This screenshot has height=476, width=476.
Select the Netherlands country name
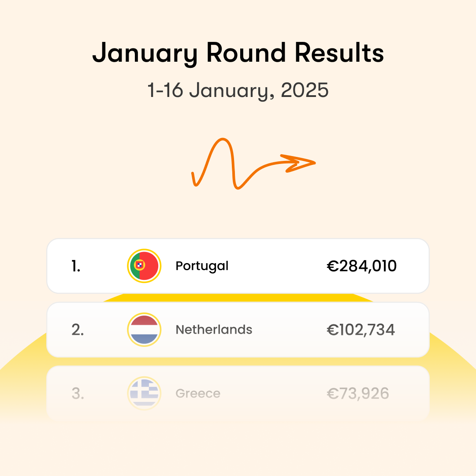[214, 330]
